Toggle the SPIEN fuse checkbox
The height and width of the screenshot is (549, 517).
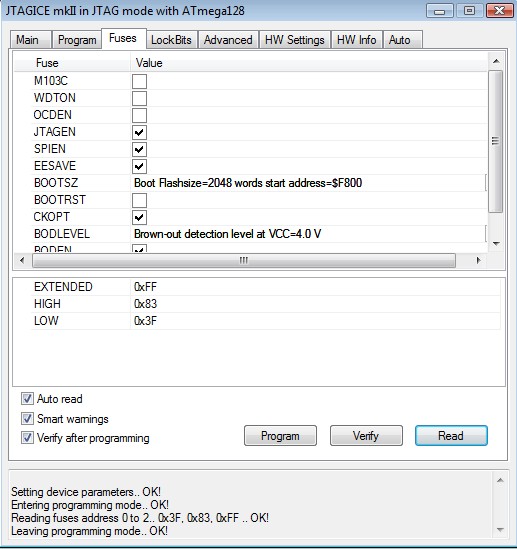coord(139,150)
